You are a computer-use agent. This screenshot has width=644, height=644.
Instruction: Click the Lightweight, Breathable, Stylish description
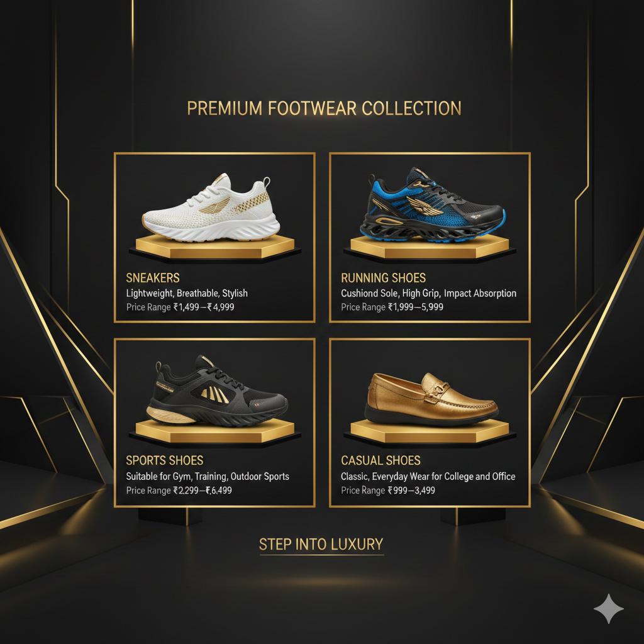tap(187, 293)
